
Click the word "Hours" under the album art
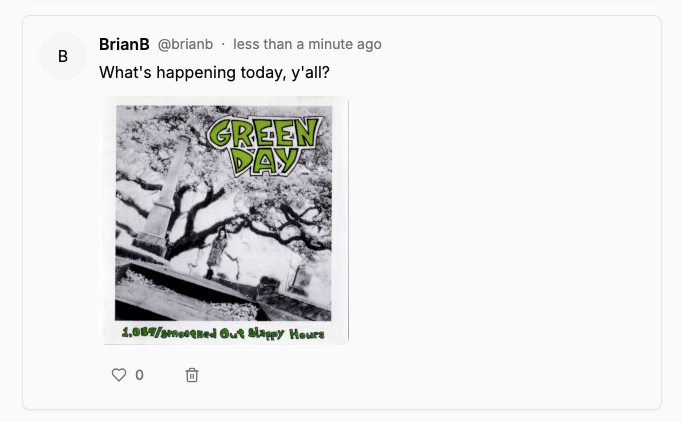click(306, 333)
